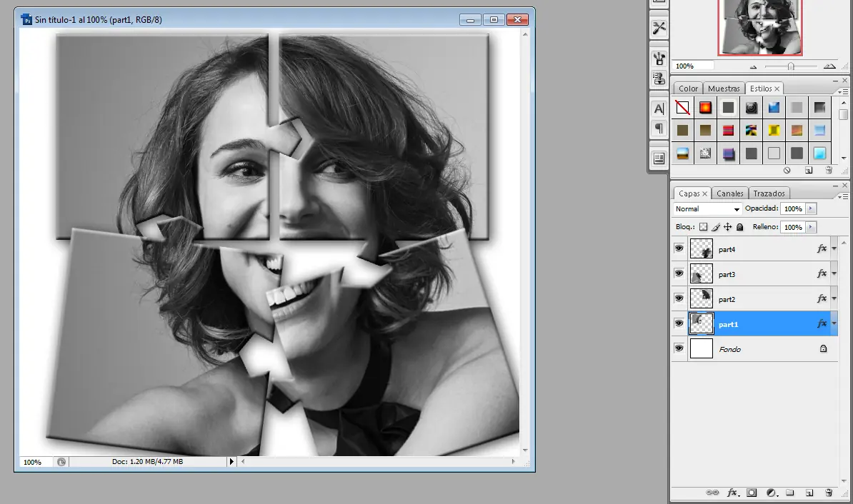Toggle visibility of the part2 layer
The width and height of the screenshot is (853, 504).
(x=679, y=299)
